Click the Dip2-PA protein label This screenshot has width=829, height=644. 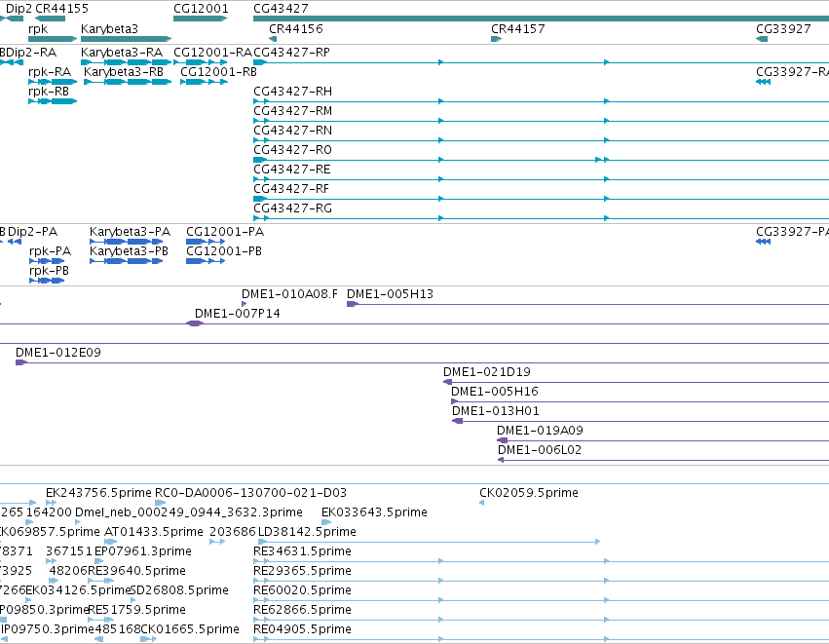coord(33,232)
